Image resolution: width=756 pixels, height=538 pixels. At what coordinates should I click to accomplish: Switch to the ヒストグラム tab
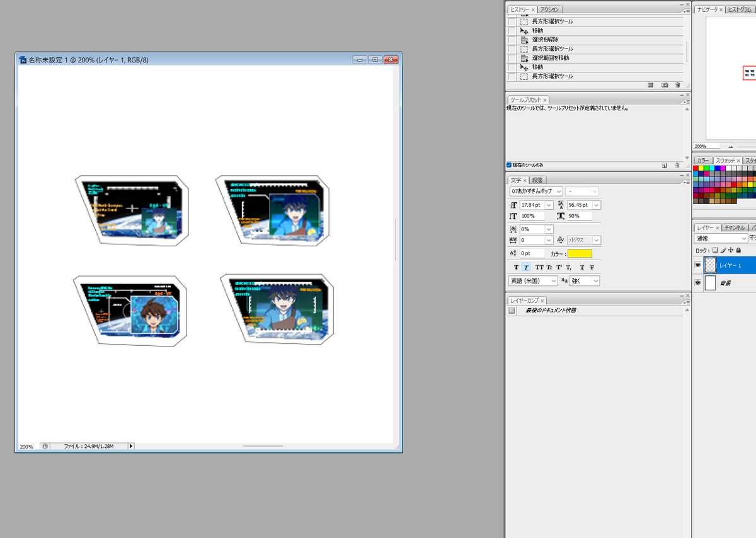741,9
